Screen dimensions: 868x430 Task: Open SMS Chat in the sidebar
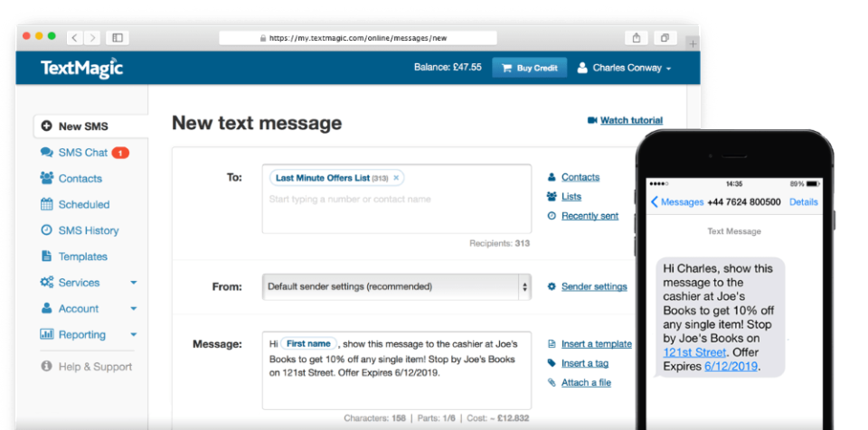coord(82,153)
